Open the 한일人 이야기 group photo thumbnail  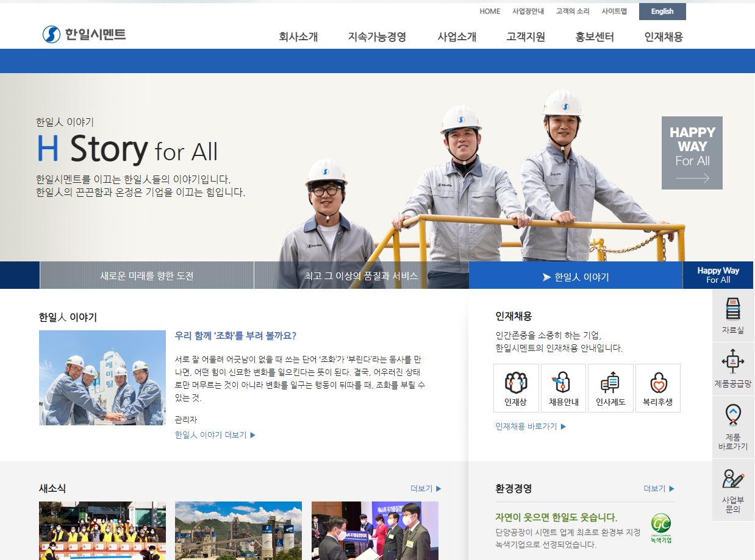(102, 378)
